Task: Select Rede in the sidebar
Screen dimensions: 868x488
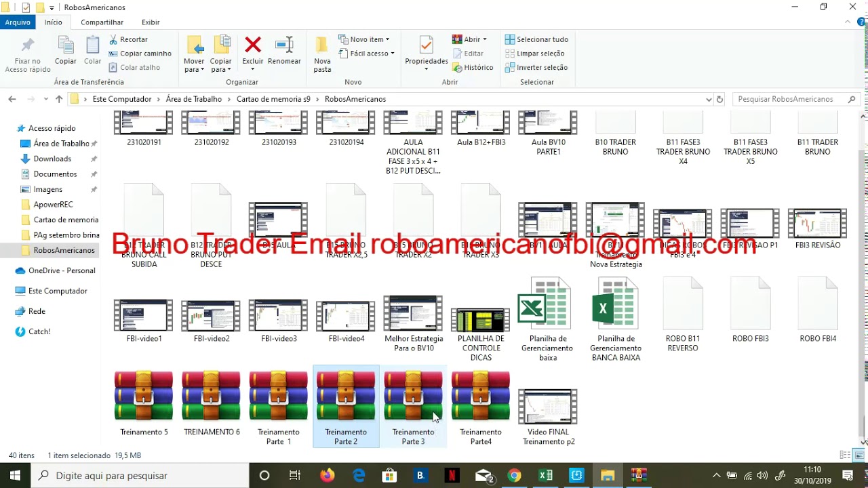Action: click(x=37, y=311)
